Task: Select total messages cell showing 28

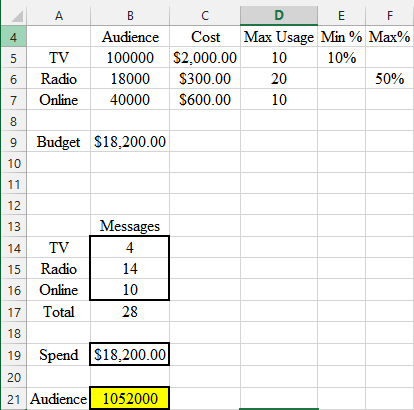Action: point(130,312)
